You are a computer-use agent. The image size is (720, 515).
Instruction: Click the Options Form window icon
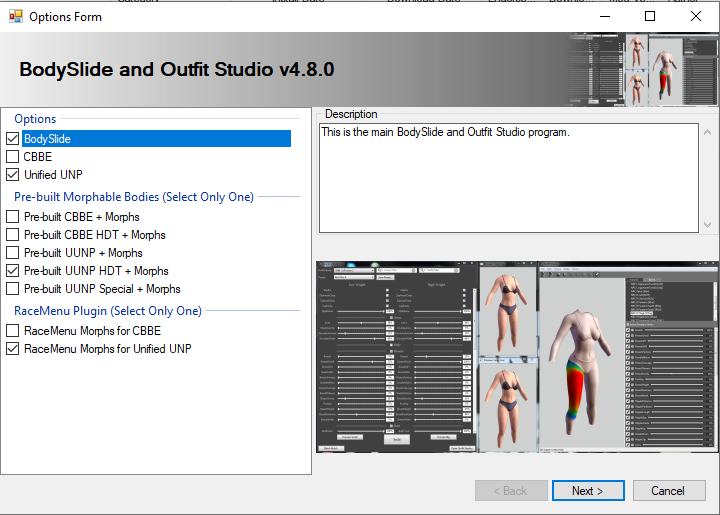[16, 17]
